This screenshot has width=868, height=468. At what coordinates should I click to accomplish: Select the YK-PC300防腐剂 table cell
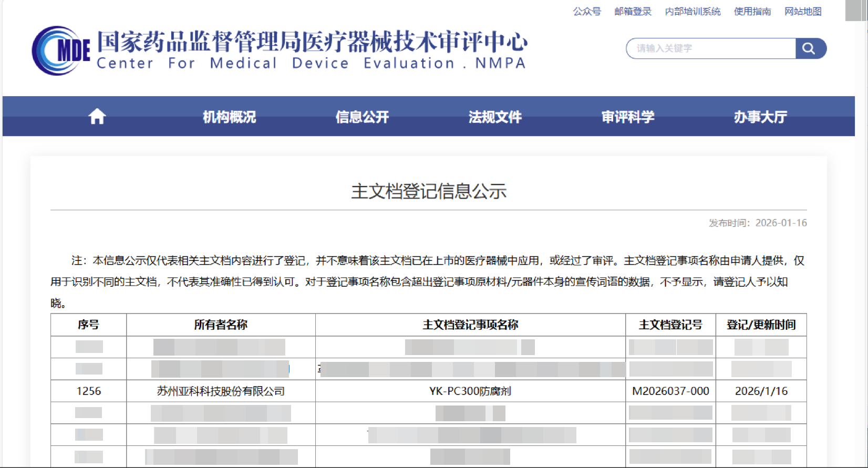[x=470, y=391]
